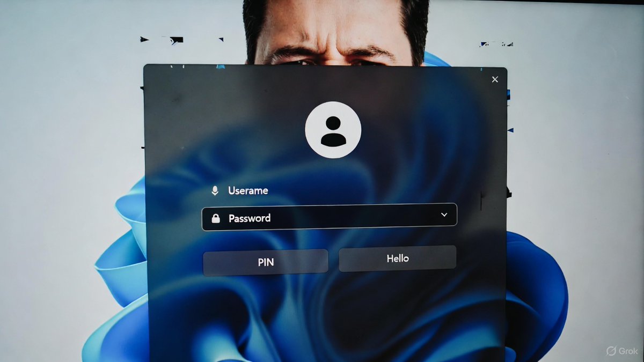Click the microphone icon beside Userame
Screen dimensions: 644x362
click(x=215, y=191)
